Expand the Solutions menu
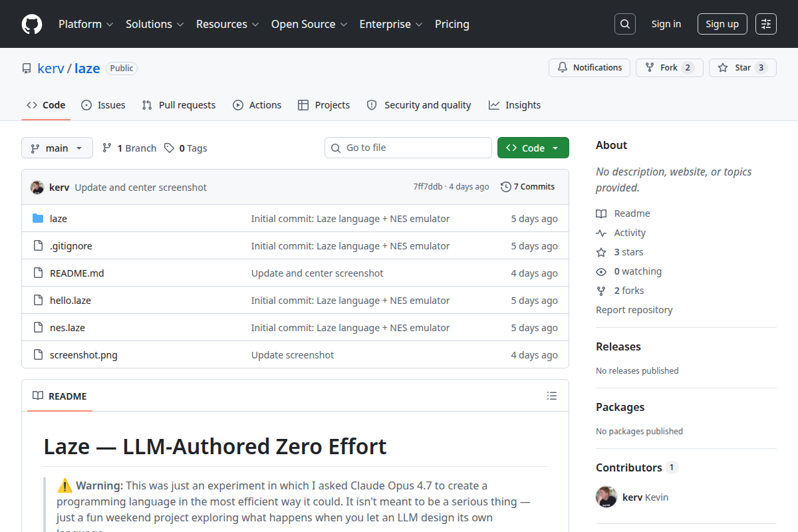The width and height of the screenshot is (798, 532). pos(154,24)
